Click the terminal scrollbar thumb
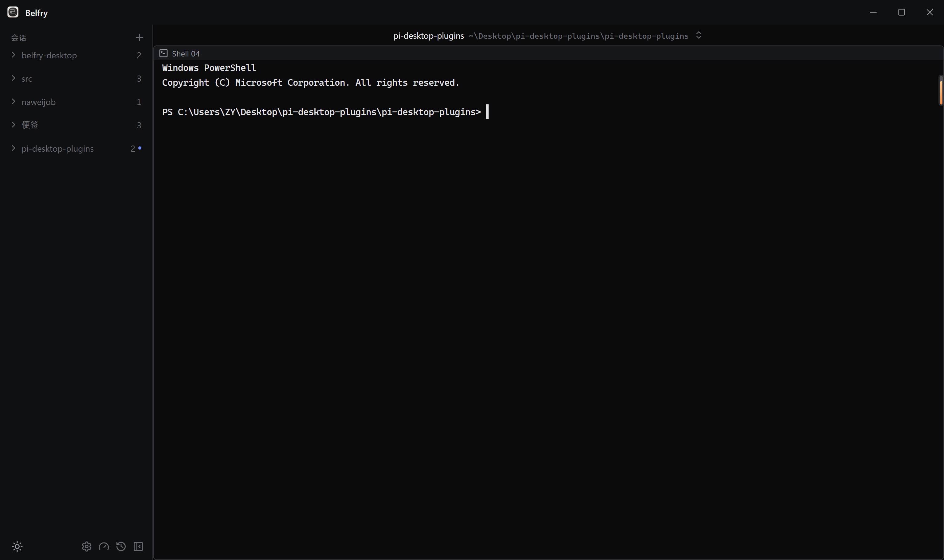 [941, 91]
